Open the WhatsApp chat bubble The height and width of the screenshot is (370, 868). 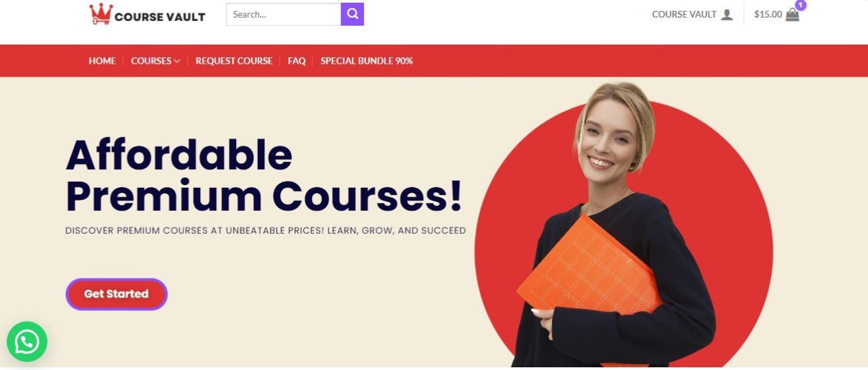pyautogui.click(x=27, y=342)
